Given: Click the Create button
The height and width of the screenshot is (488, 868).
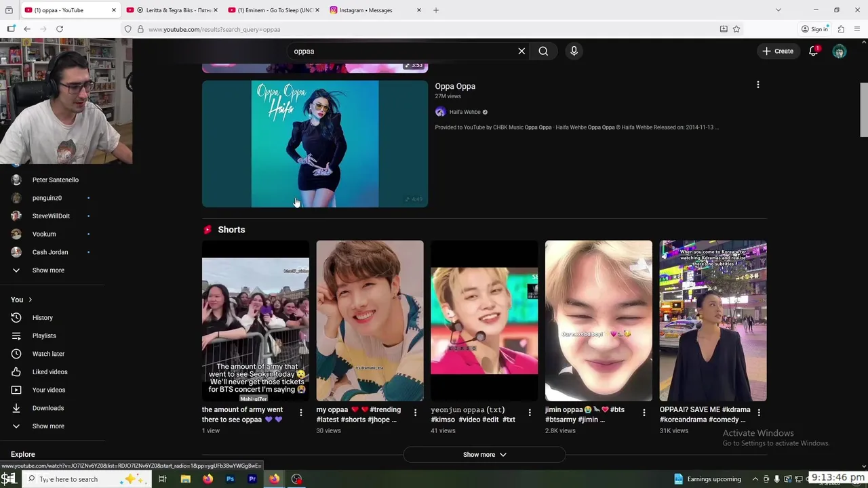Looking at the screenshot, I should [778, 51].
